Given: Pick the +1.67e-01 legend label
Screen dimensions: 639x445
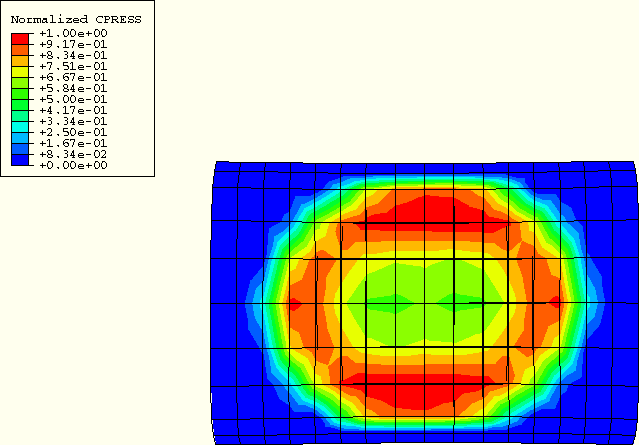Looking at the screenshot, I should (73, 143).
